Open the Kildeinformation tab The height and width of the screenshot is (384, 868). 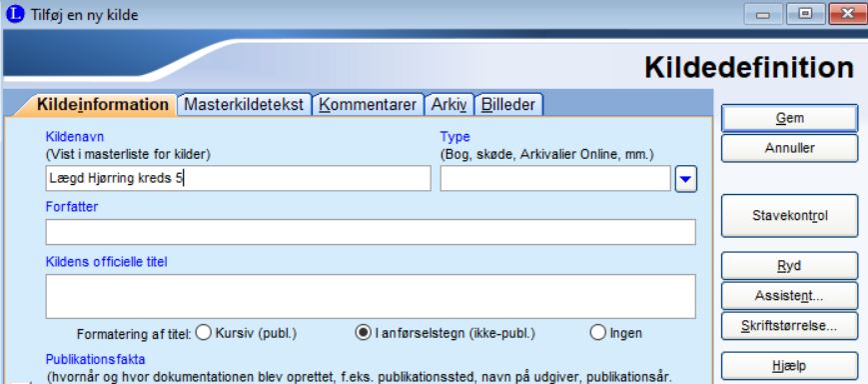pyautogui.click(x=102, y=104)
